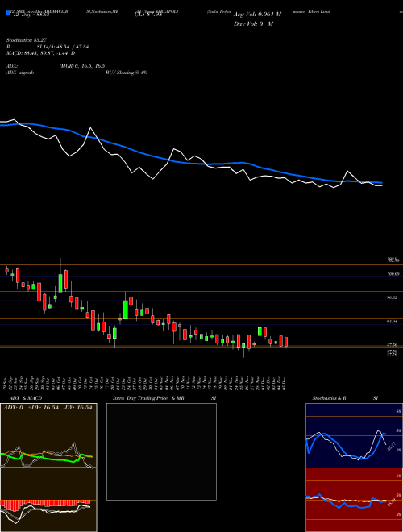This screenshot has width=403, height=532.
Task: Click the 'BUY Slowing @ 4%' signal text
Action: pos(127,73)
